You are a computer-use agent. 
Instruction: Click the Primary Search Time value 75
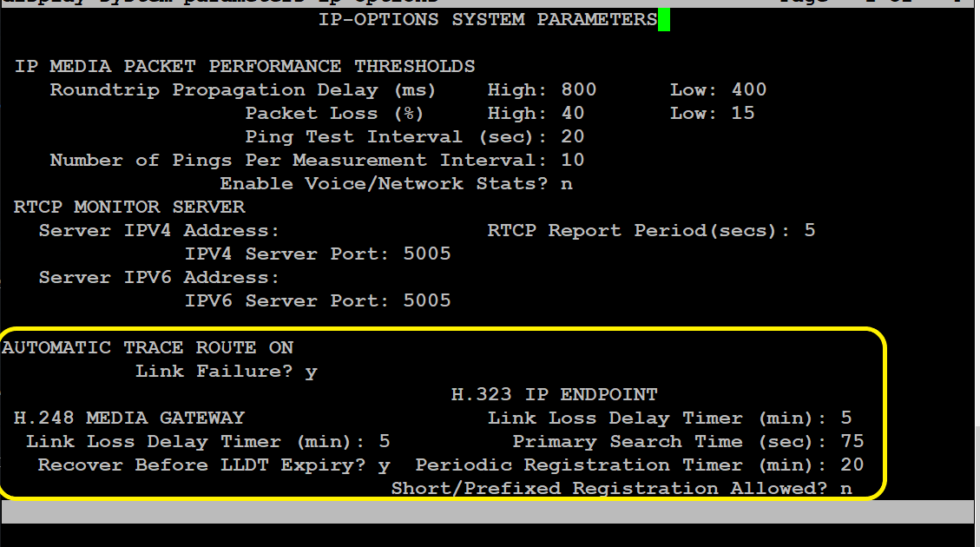coord(852,441)
